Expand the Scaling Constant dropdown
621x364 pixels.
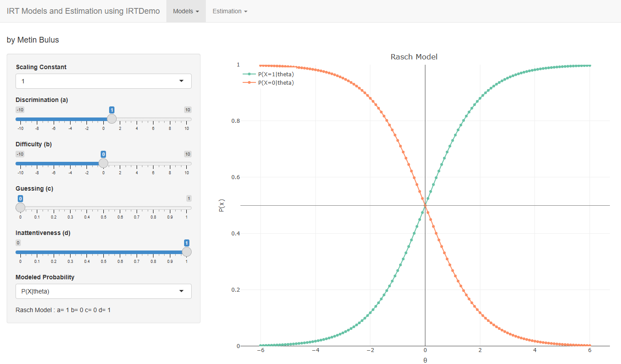click(103, 81)
